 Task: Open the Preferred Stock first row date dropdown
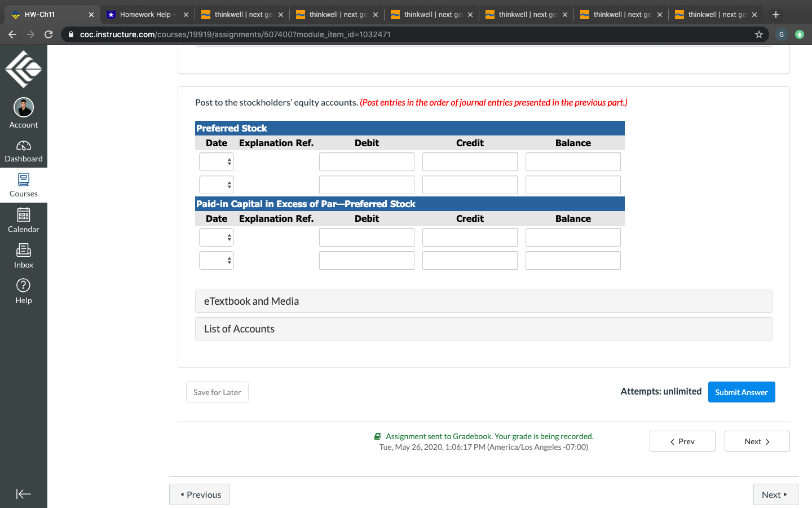coord(217,162)
